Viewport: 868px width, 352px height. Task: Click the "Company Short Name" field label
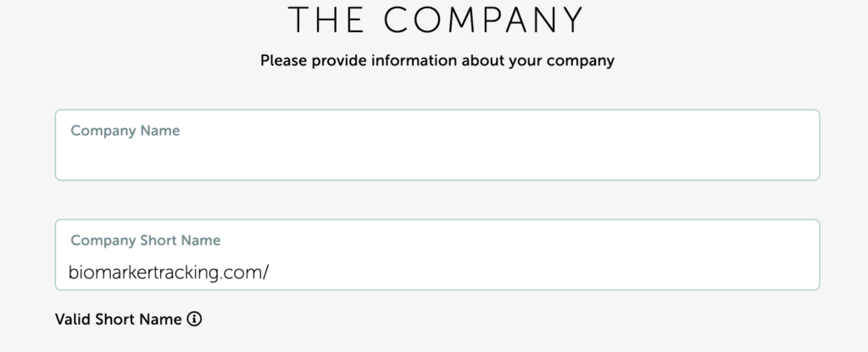146,241
